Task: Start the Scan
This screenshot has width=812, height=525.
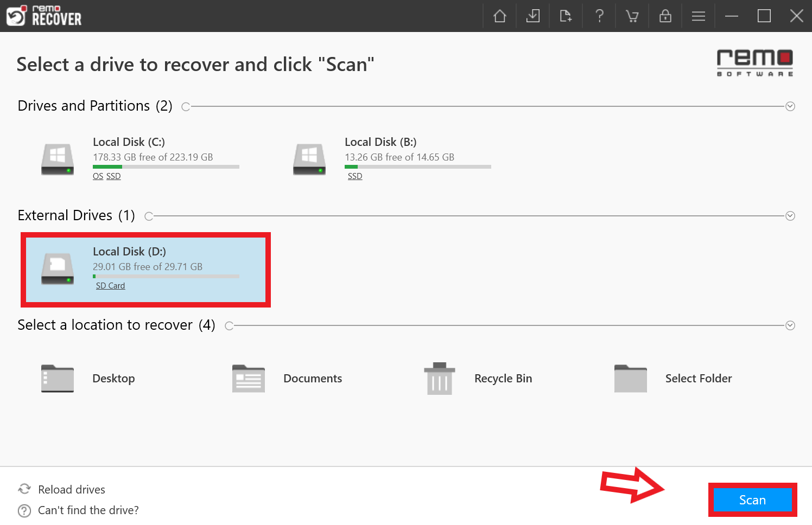Action: coord(752,500)
